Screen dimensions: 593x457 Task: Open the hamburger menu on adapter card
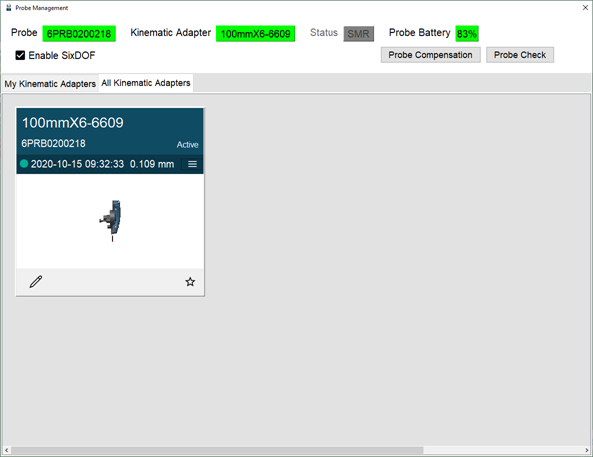[192, 164]
